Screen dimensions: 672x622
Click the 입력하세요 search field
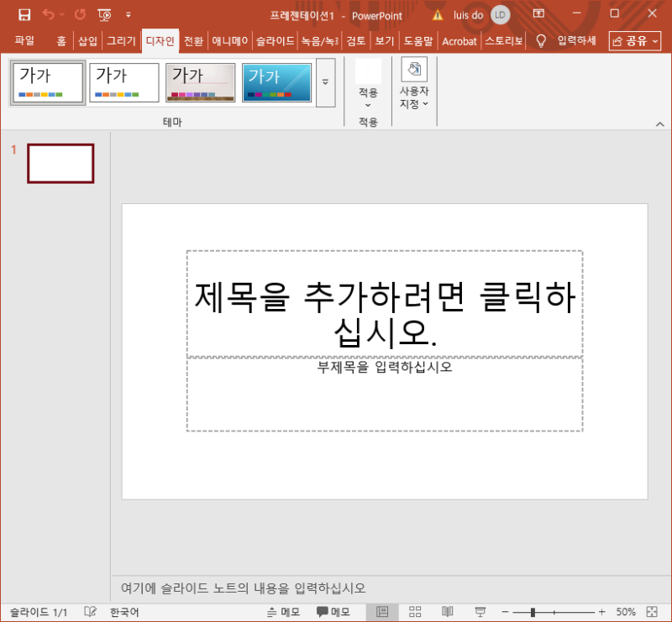click(x=576, y=40)
